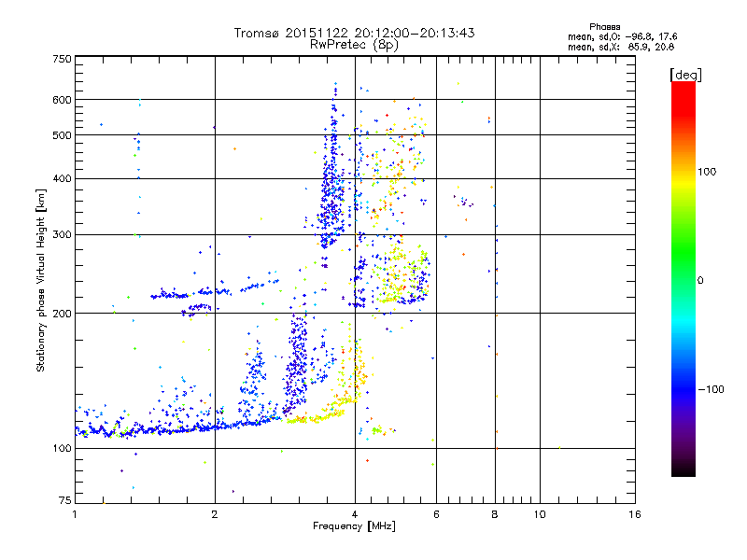Screen dimensions: 747x560
Task: Click the '1' MHz frequency tick label
Action: (x=75, y=514)
